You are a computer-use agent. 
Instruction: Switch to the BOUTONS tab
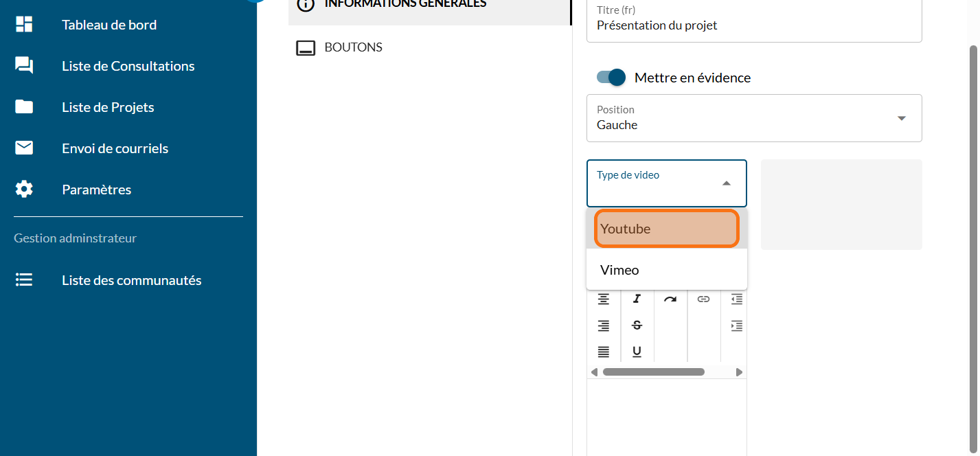pos(353,47)
